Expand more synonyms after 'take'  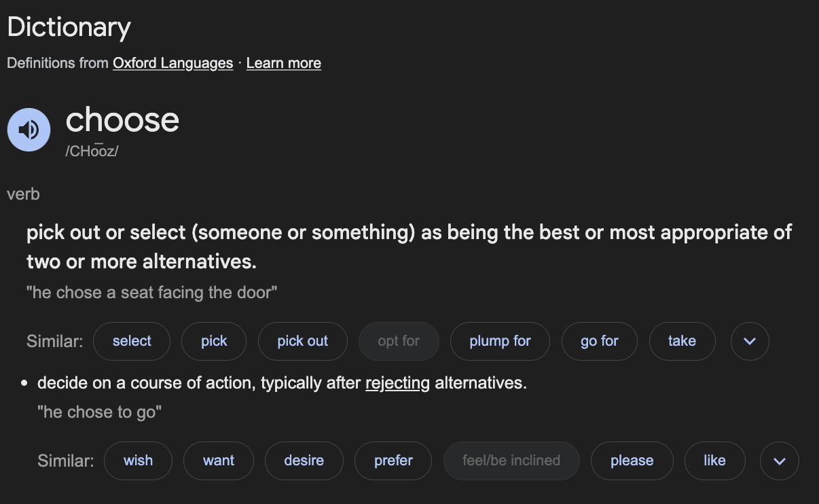(x=750, y=341)
